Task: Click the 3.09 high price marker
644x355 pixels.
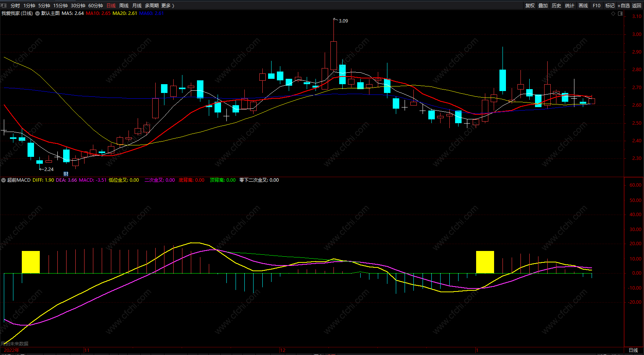Action: coord(343,21)
